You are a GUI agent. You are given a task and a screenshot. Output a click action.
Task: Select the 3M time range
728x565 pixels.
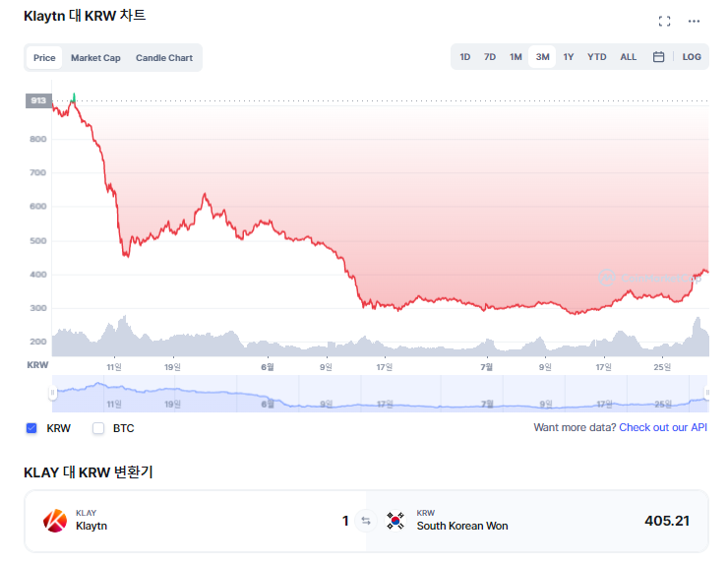[x=542, y=57]
